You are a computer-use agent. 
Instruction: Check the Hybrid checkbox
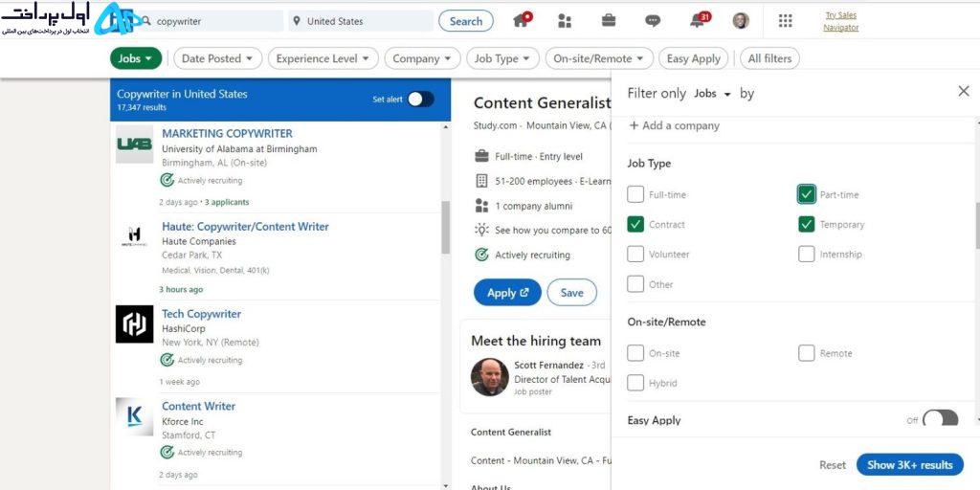tap(635, 383)
